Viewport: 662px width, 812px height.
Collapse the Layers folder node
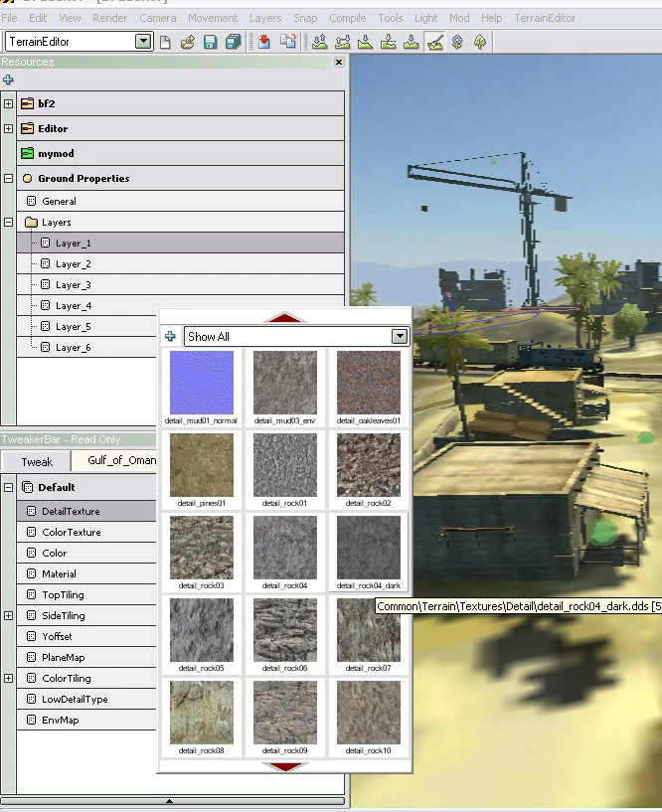tap(8, 223)
